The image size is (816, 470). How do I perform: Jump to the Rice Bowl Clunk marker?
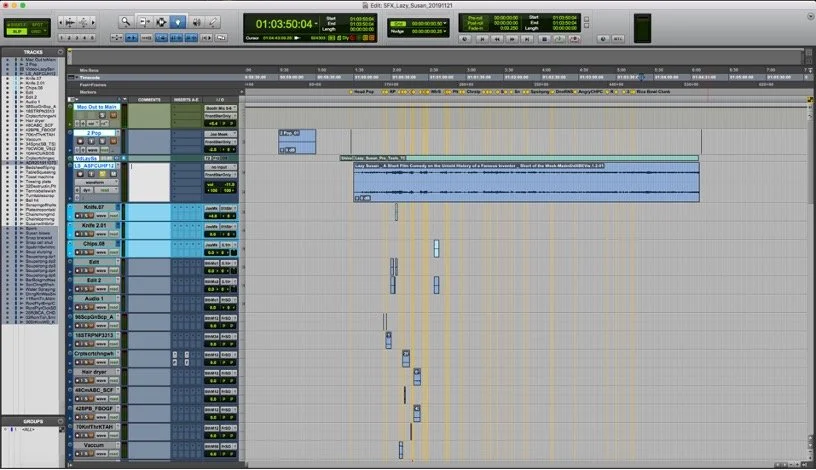click(653, 92)
